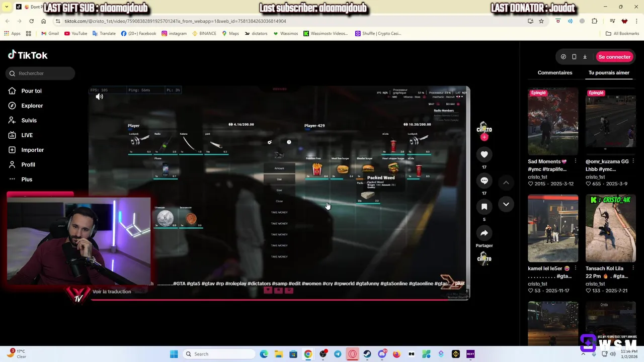Open options menu for Sad Moments video
This screenshot has width=644, height=362.
click(576, 161)
